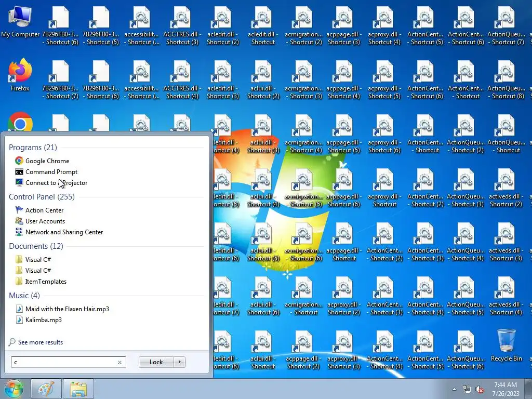Click the Music (4) group header
Image resolution: width=532 pixels, height=399 pixels.
coord(24,295)
